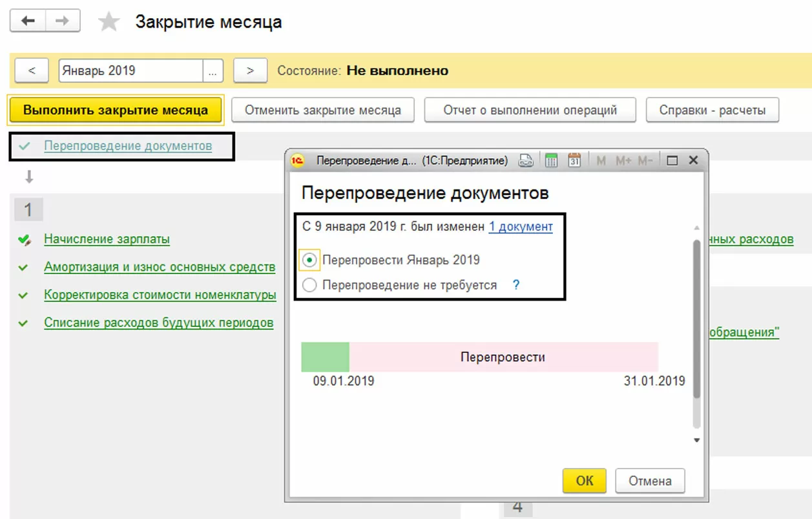Open the calendar icon in dialog title bar
The height and width of the screenshot is (519, 812).
[x=574, y=161]
